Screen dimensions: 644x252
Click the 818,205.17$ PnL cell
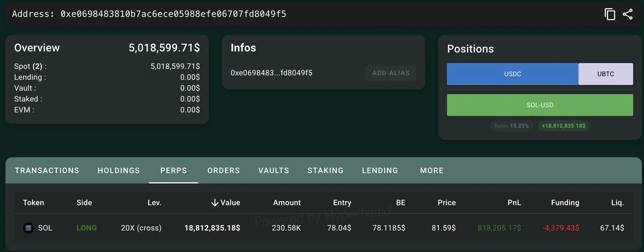tap(499, 228)
